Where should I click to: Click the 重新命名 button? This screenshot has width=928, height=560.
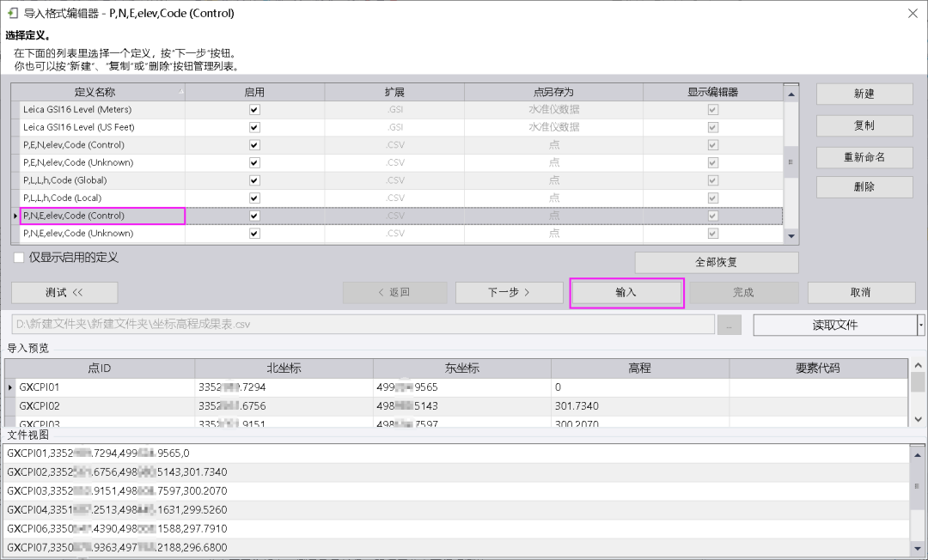pos(864,157)
